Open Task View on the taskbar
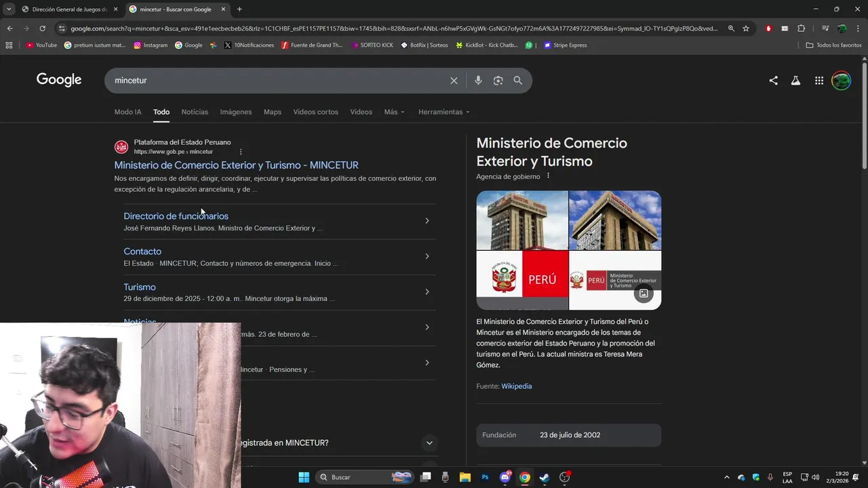The width and height of the screenshot is (868, 488). pyautogui.click(x=426, y=477)
